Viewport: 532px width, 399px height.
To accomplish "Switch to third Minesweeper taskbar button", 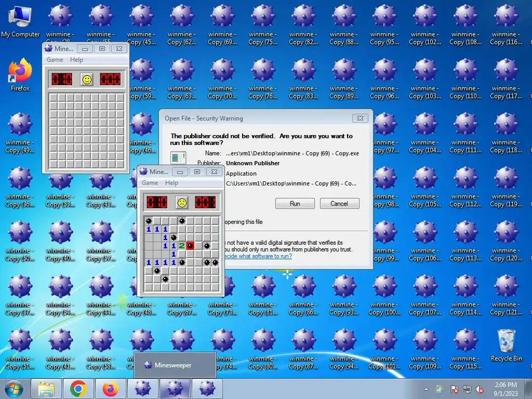I will coord(207,389).
